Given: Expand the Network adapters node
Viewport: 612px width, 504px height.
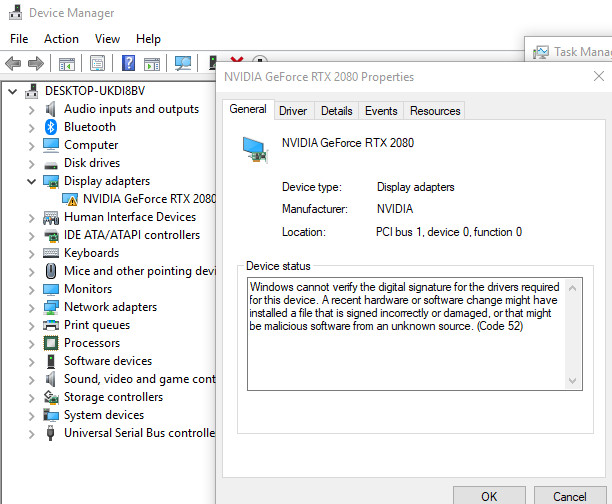Looking at the screenshot, I should coord(32,308).
